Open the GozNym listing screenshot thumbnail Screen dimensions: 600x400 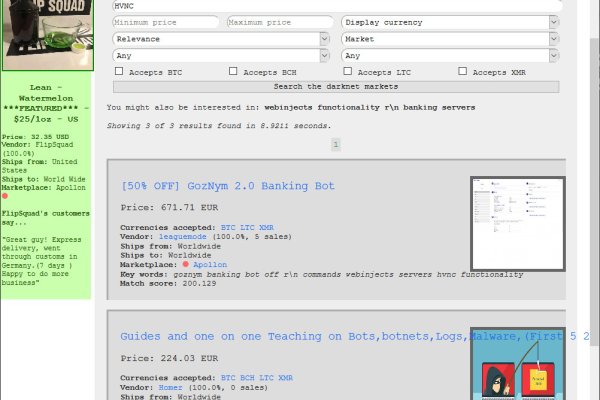[518, 224]
